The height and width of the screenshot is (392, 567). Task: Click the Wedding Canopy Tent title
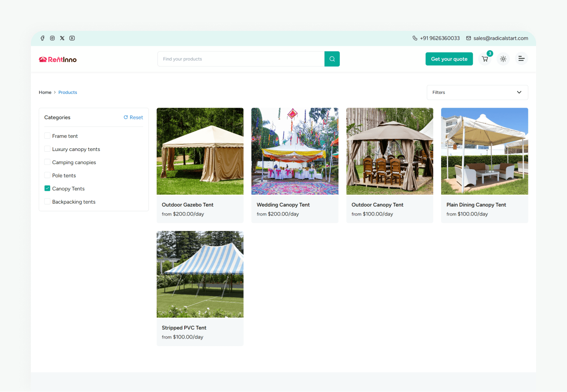point(283,205)
